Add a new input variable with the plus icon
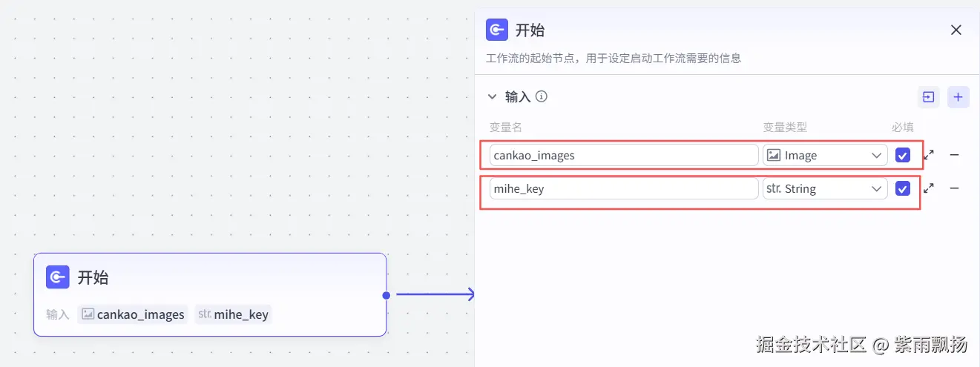980x367 pixels. click(x=958, y=97)
